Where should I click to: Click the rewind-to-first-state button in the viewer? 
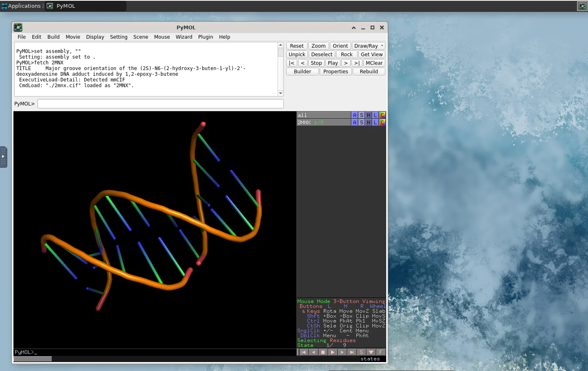[x=304, y=352]
